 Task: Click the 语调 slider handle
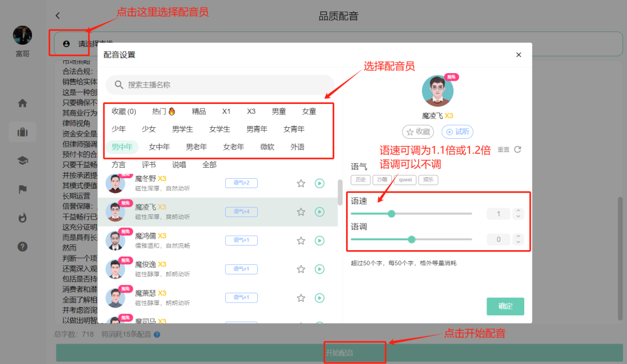412,240
